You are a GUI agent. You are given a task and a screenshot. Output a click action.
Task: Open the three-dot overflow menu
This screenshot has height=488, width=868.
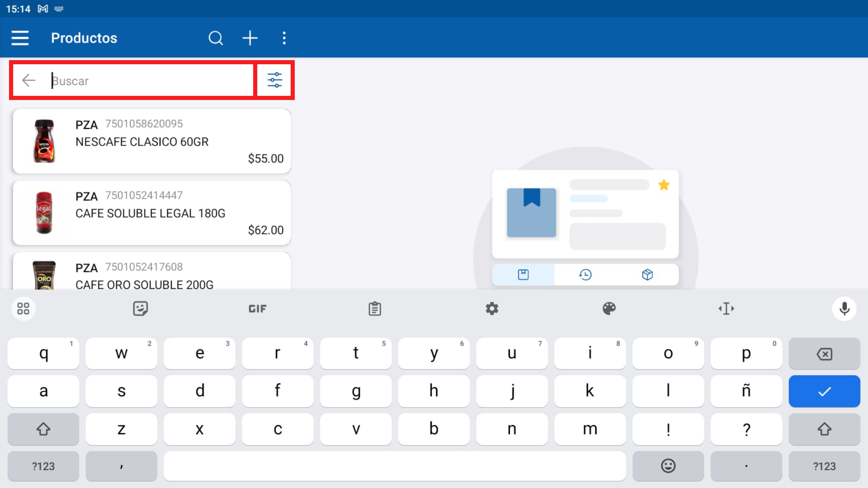284,38
